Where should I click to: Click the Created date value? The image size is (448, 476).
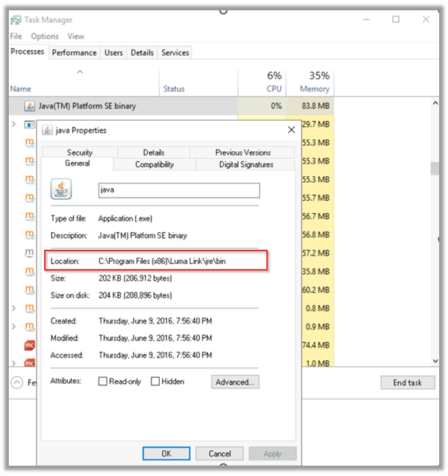click(x=155, y=321)
